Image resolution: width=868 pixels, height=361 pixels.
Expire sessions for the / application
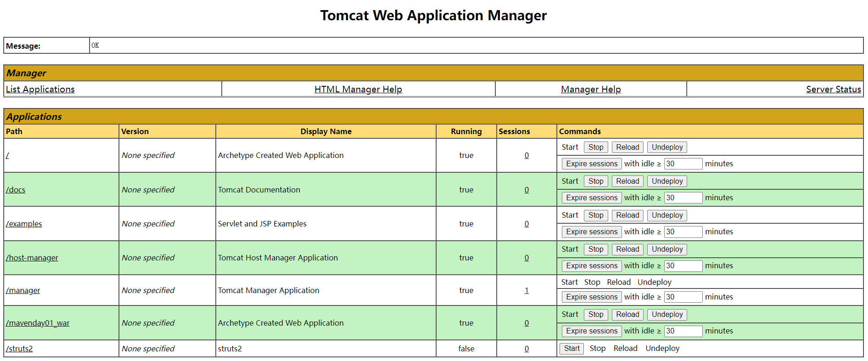point(592,164)
